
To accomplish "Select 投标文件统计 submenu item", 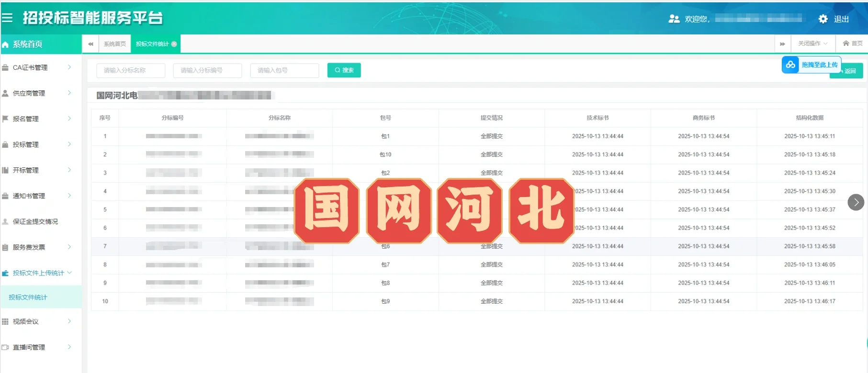I will [x=41, y=297].
